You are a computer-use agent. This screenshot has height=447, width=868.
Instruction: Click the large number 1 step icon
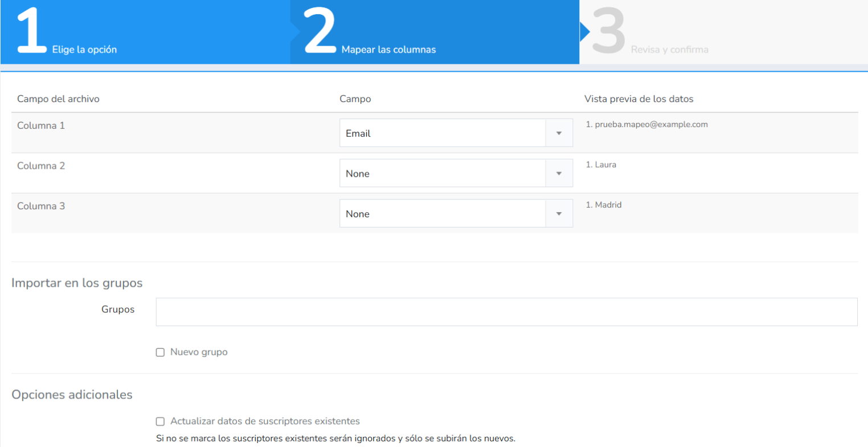click(31, 32)
